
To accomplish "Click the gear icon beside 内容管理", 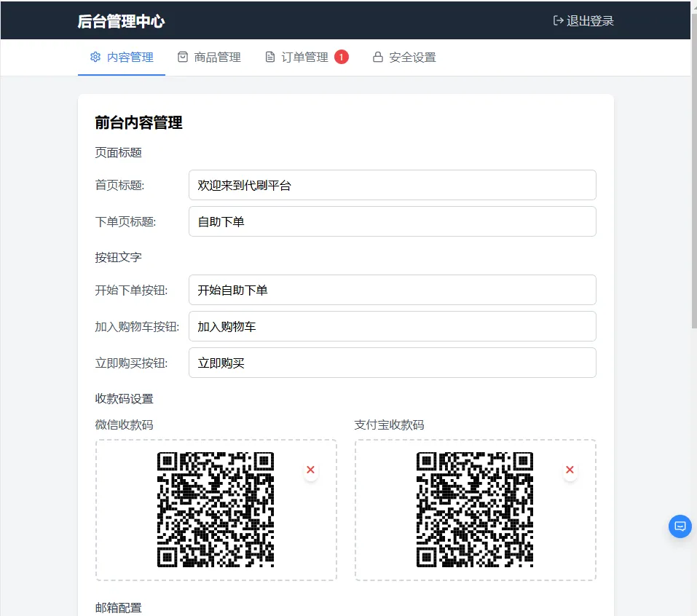I will point(95,57).
